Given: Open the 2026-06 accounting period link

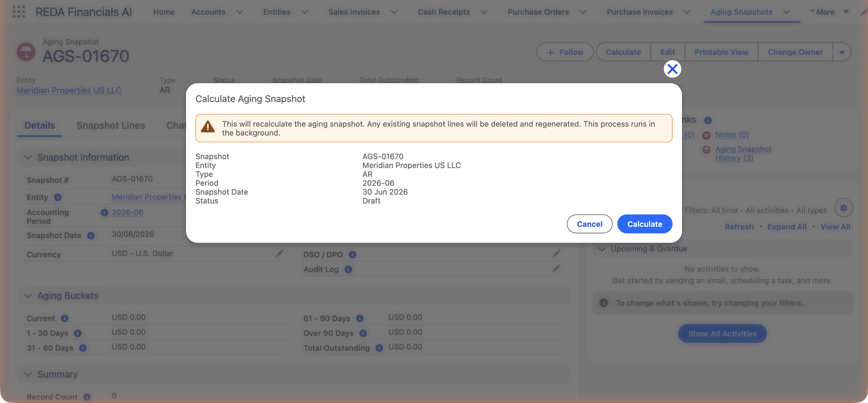Looking at the screenshot, I should pos(127,212).
